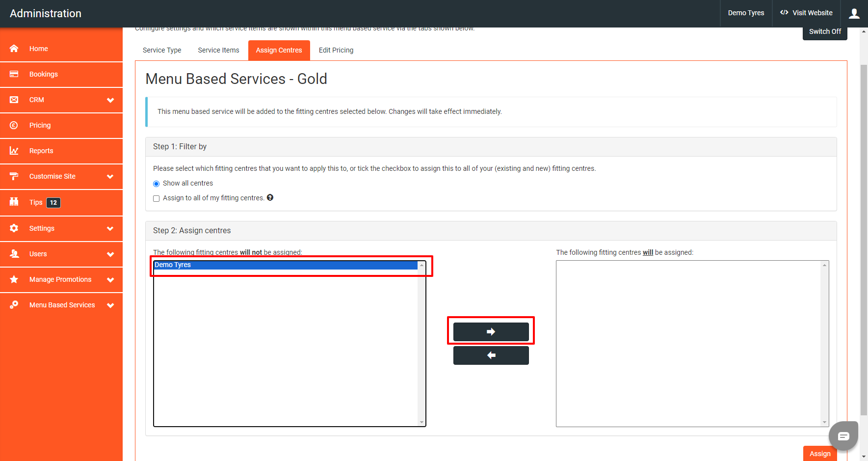Open the Bookings section from sidebar

coord(43,74)
